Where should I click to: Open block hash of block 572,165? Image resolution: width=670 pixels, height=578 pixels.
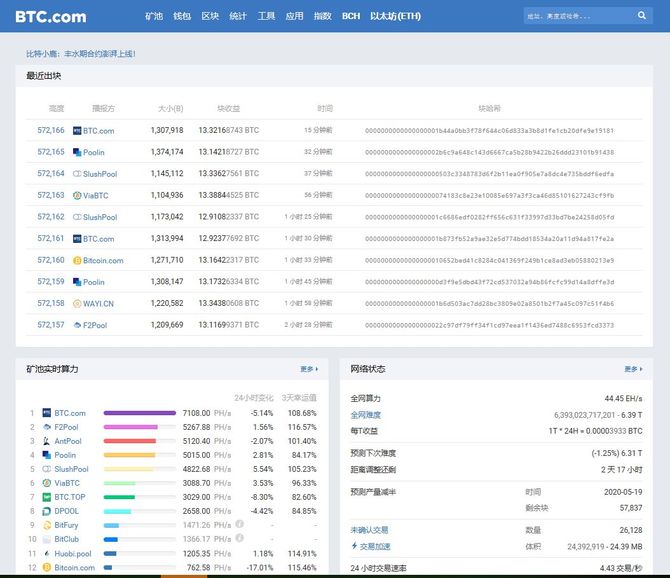click(x=489, y=153)
